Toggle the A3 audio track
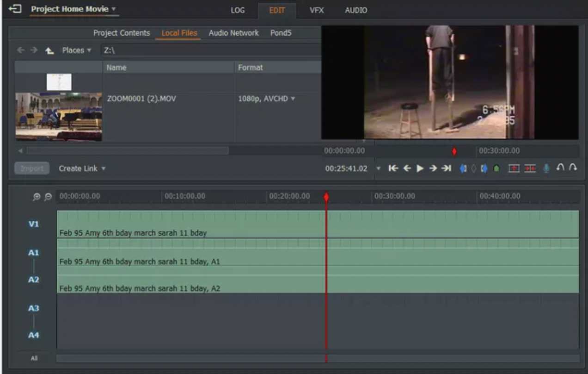Screen dimensions: 588x374 coord(34,308)
